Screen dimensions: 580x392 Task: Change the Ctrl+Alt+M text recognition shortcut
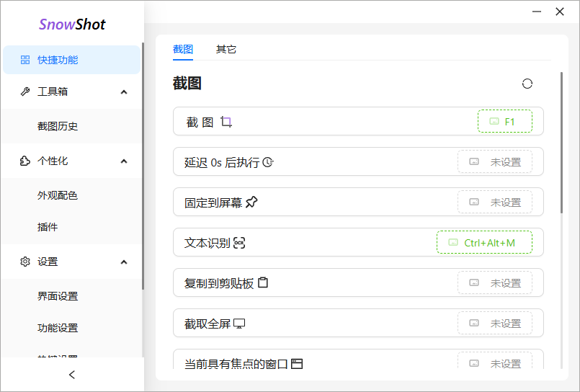click(484, 243)
